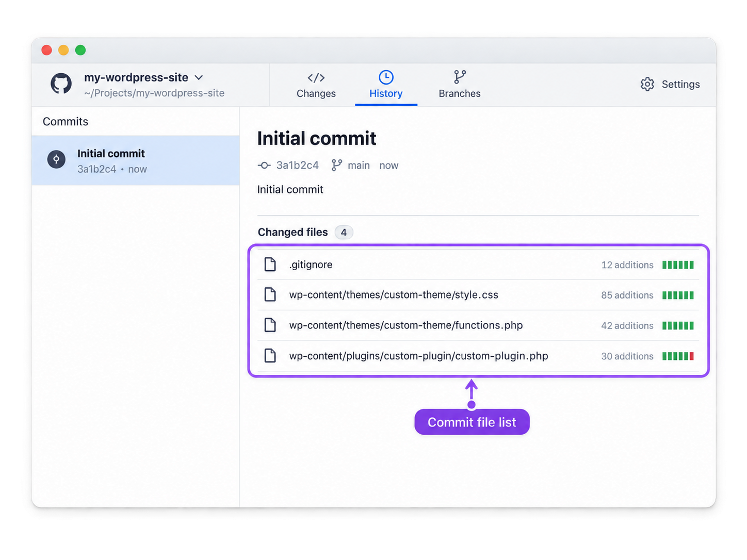The width and height of the screenshot is (747, 560).
Task: Click the commit node icon in sidebar
Action: tap(56, 159)
